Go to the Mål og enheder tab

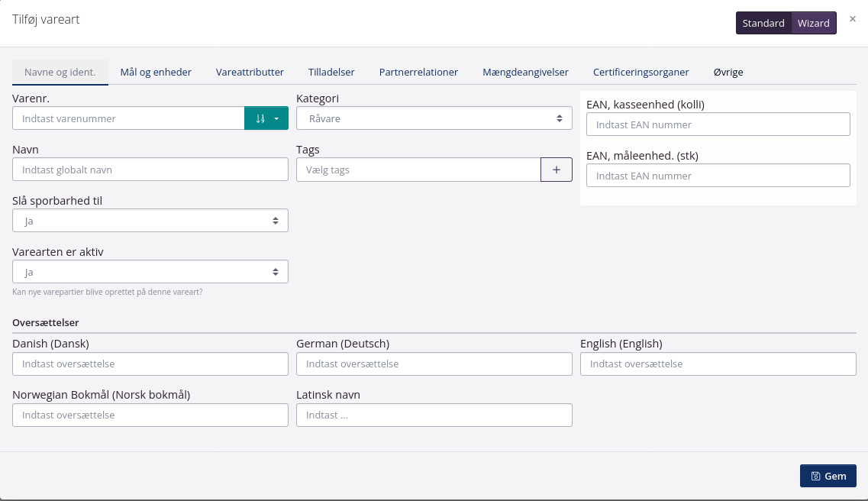(156, 72)
